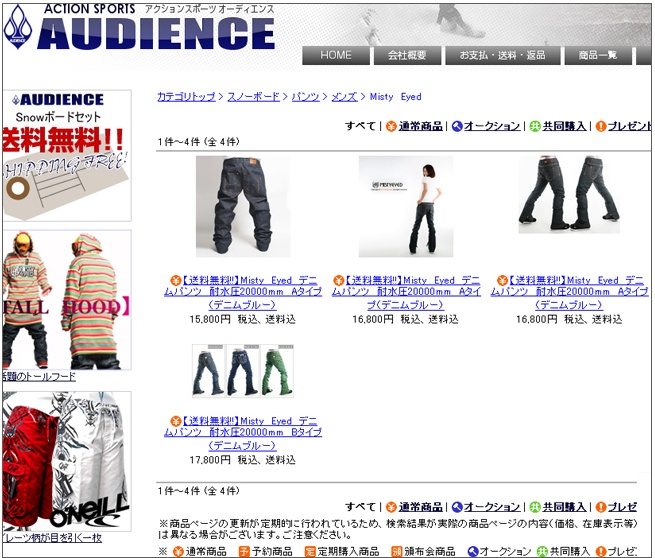Click the top オークション gavel icon

457,126
